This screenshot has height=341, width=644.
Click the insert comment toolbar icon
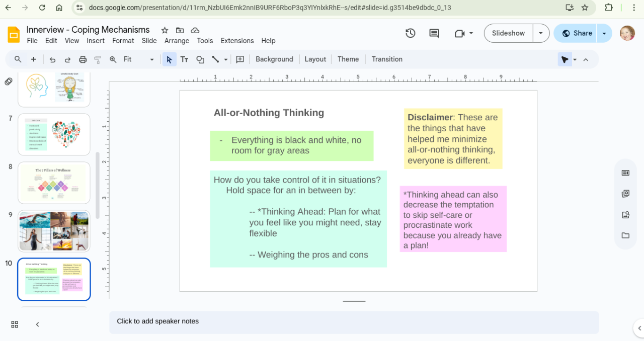point(240,59)
